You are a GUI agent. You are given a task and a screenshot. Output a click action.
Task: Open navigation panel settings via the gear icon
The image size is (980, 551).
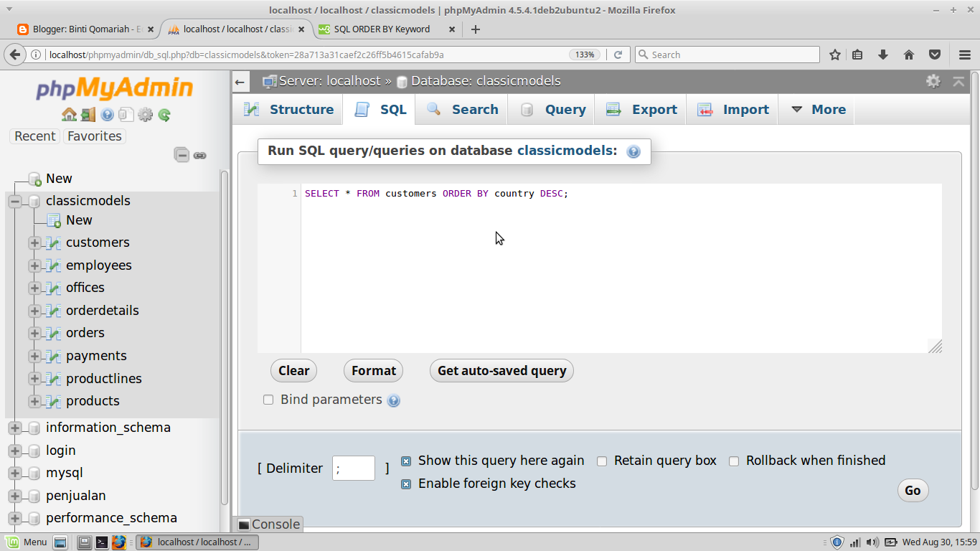(145, 115)
